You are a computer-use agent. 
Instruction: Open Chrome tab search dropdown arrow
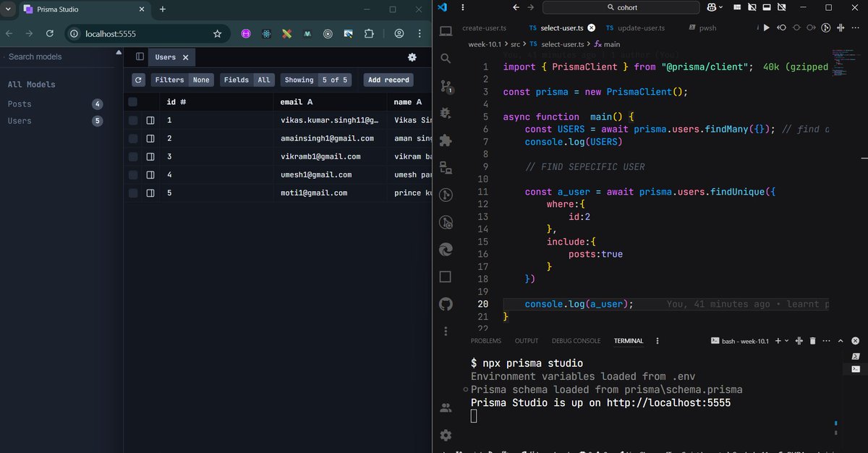(x=7, y=9)
